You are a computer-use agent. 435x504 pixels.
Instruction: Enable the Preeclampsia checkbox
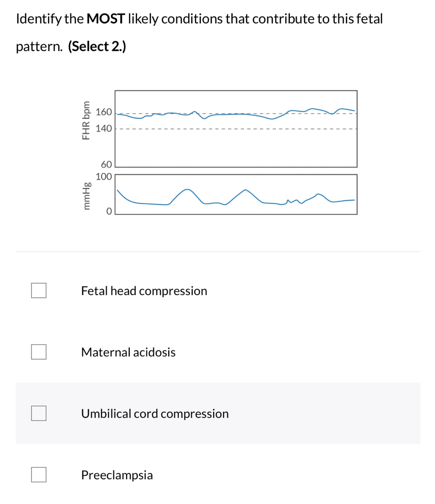(38, 475)
